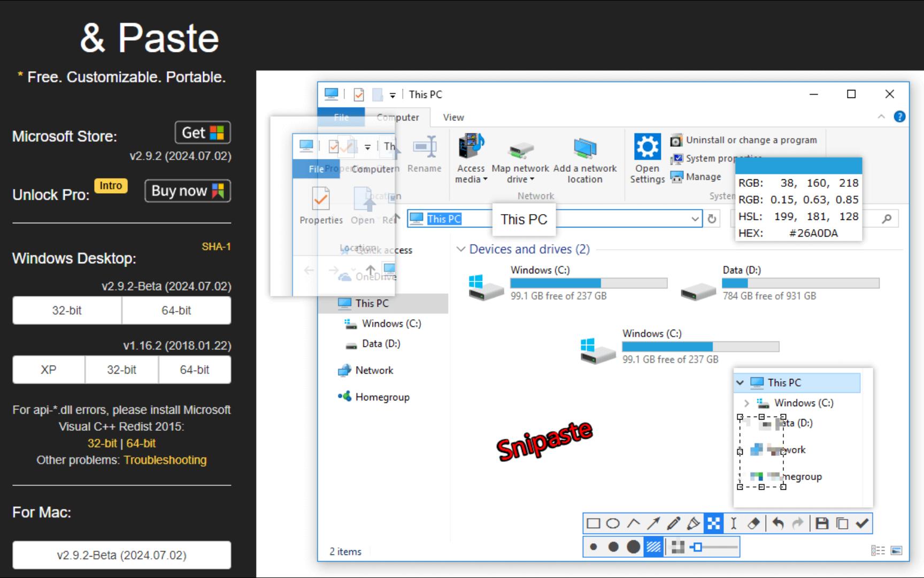This screenshot has width=924, height=578.
Task: Download the XP build of v1.16.2
Action: click(49, 370)
